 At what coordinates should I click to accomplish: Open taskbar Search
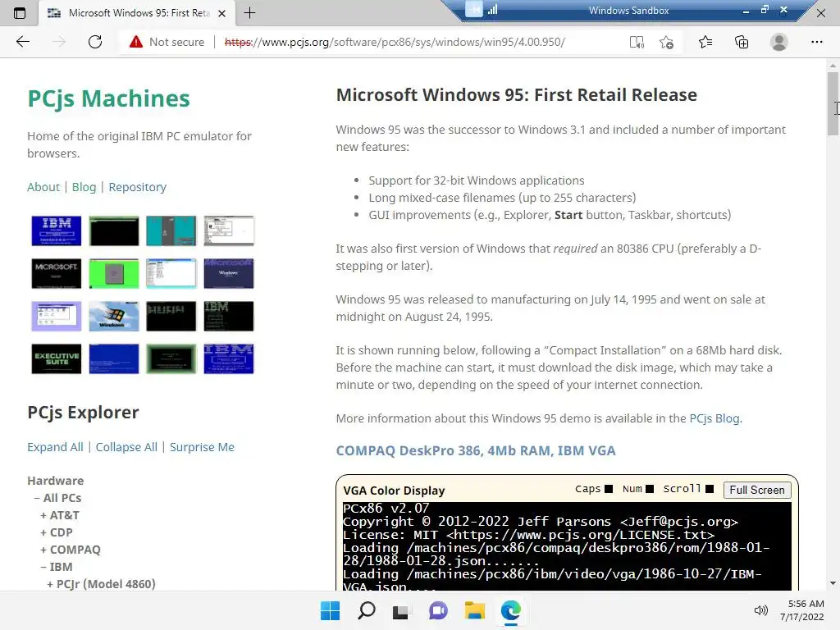pyautogui.click(x=367, y=610)
